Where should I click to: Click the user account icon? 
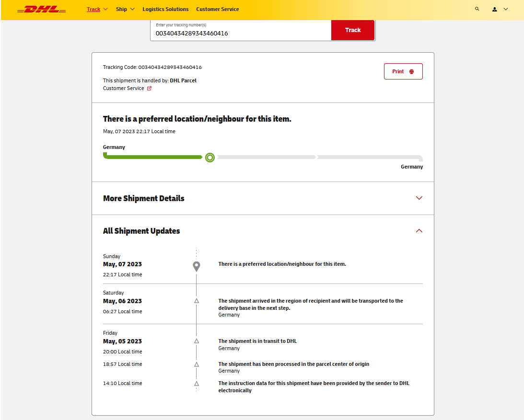(x=495, y=9)
